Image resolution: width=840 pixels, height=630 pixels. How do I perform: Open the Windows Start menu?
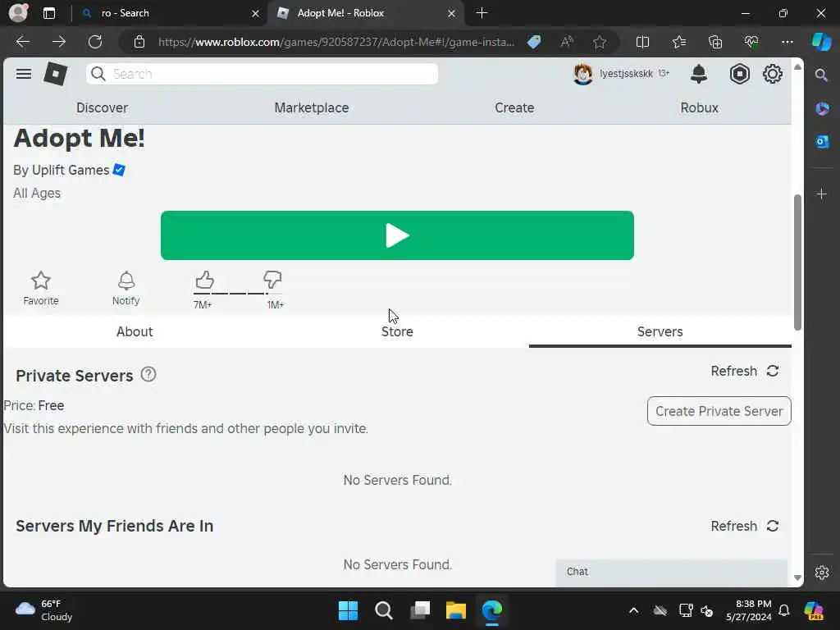pyautogui.click(x=348, y=610)
